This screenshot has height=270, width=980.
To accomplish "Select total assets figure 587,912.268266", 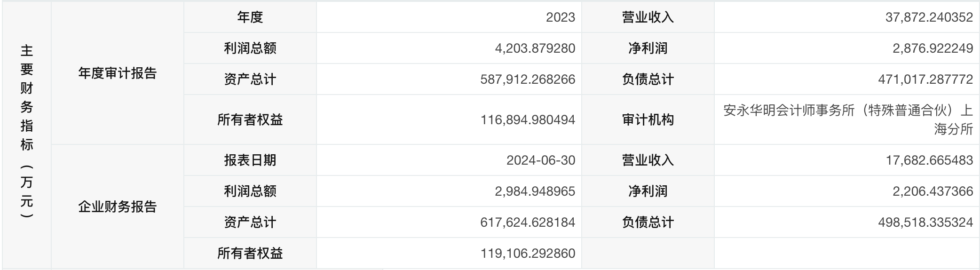I will pyautogui.click(x=527, y=79).
